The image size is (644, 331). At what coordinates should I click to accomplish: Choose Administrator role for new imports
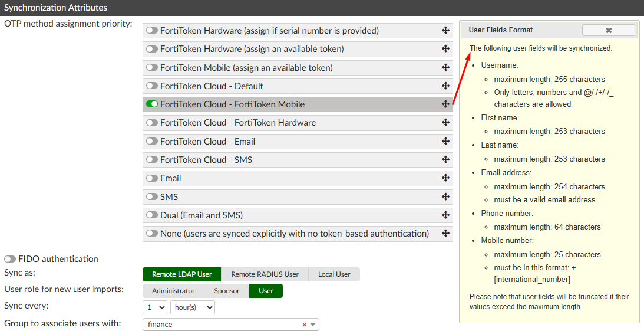click(x=173, y=291)
